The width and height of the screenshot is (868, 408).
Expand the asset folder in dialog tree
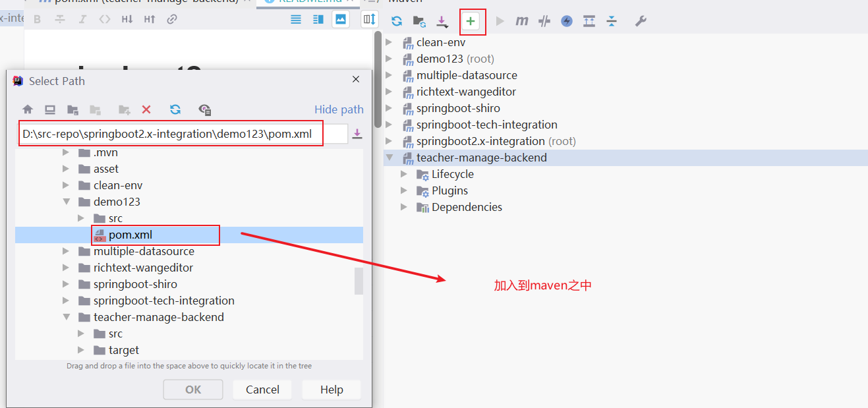click(x=65, y=169)
